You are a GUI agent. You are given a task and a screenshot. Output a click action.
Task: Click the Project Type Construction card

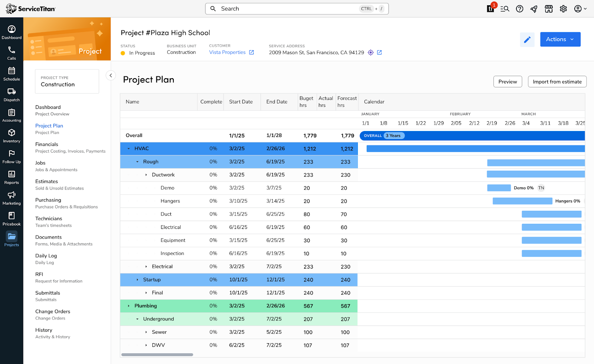[x=67, y=81]
